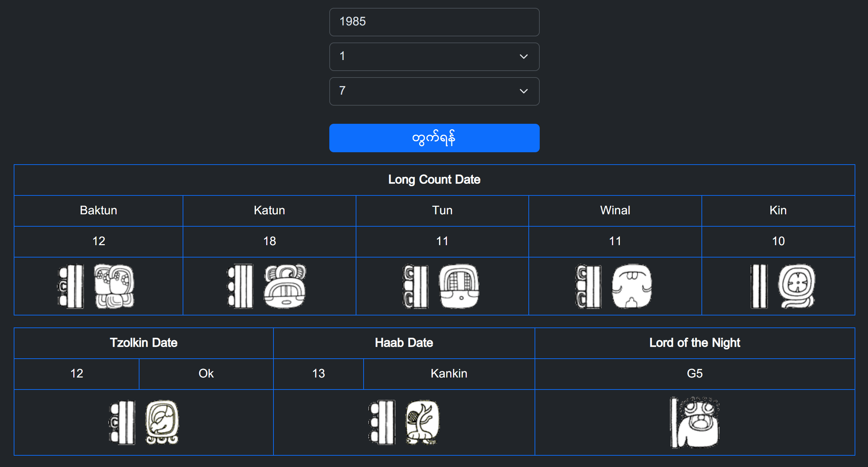Click the Kin glyph image
The height and width of the screenshot is (467, 868).
click(797, 286)
